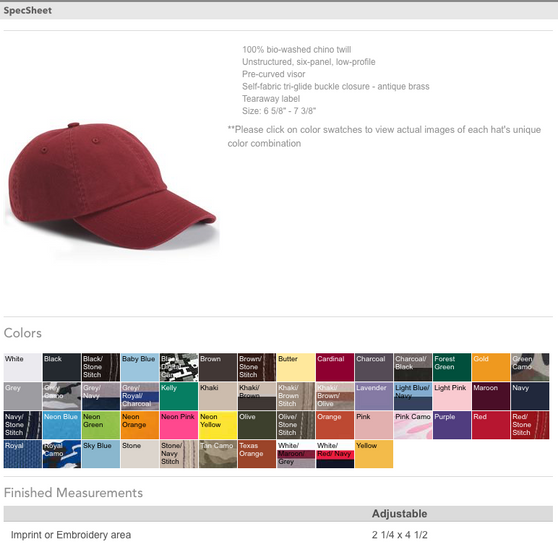Pick the Light Blue/Navy swatch
The image size is (558, 549).
click(413, 396)
